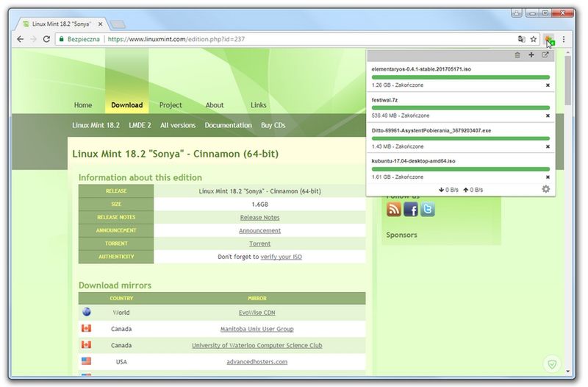Download from EvoWise CDN mirror
This screenshot has height=387, width=588.
pos(257,312)
